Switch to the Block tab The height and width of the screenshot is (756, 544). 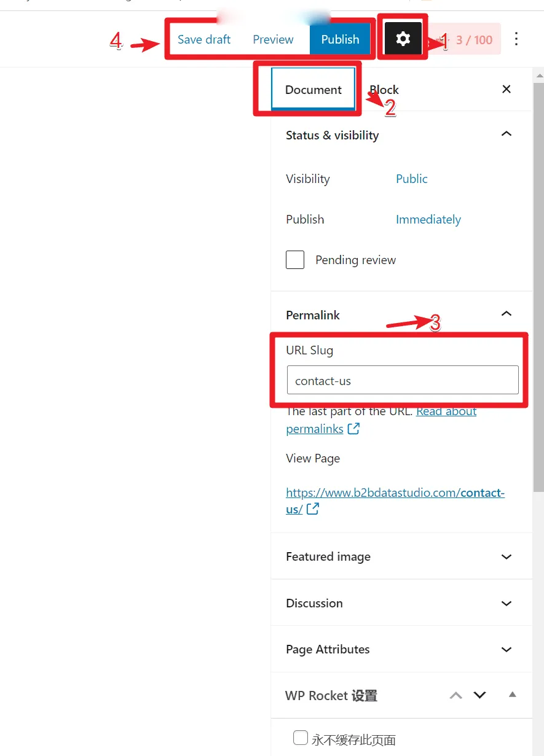tap(384, 90)
